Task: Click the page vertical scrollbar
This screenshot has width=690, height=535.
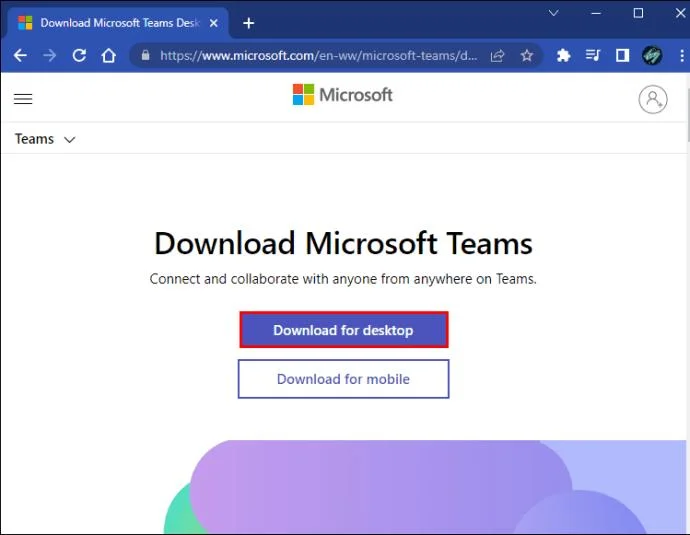Action: 688,114
